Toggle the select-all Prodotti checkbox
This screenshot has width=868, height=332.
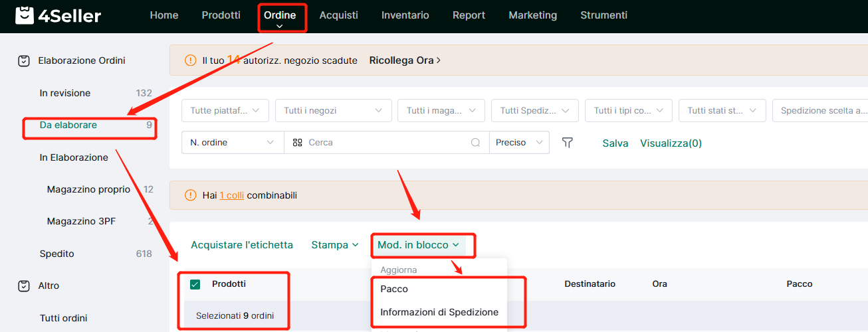tap(195, 284)
